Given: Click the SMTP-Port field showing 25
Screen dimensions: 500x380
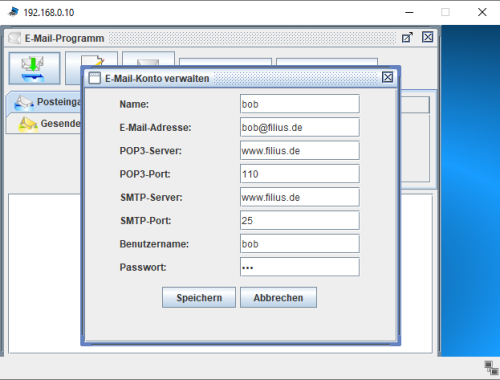Looking at the screenshot, I should point(300,220).
